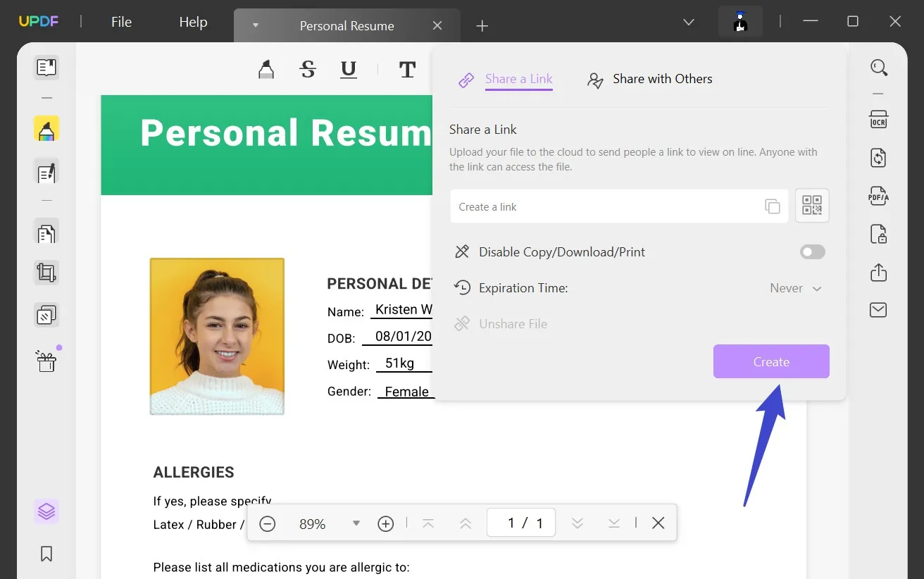This screenshot has width=924, height=579.
Task: Open the tab list dropdown arrow
Action: click(255, 25)
